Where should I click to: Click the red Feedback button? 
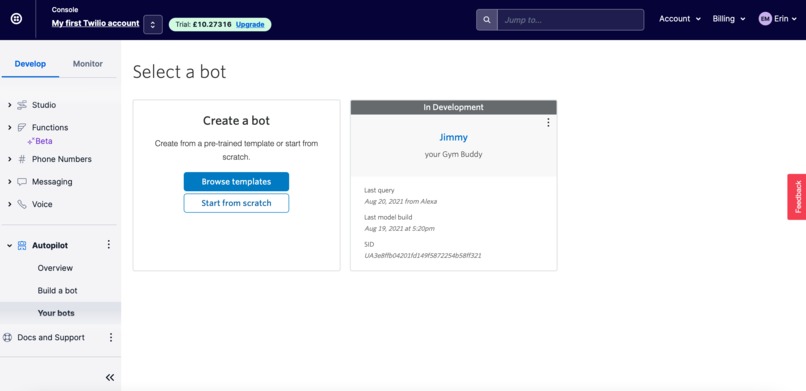797,197
